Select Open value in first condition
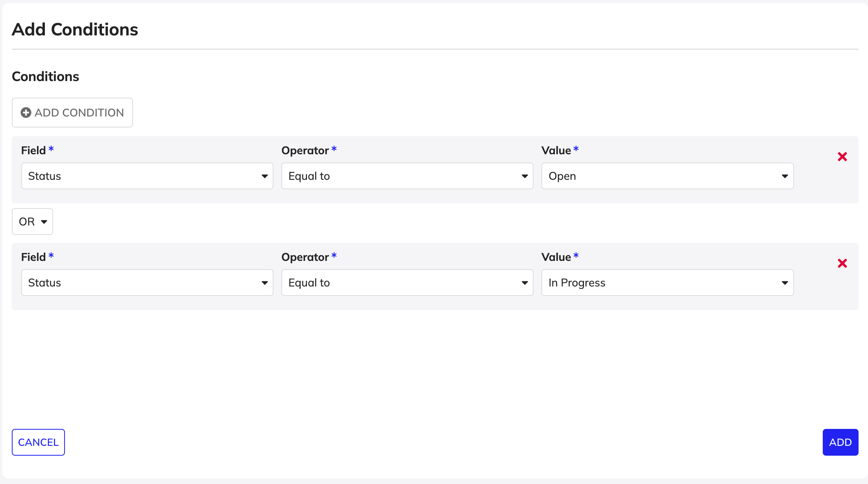 [667, 176]
